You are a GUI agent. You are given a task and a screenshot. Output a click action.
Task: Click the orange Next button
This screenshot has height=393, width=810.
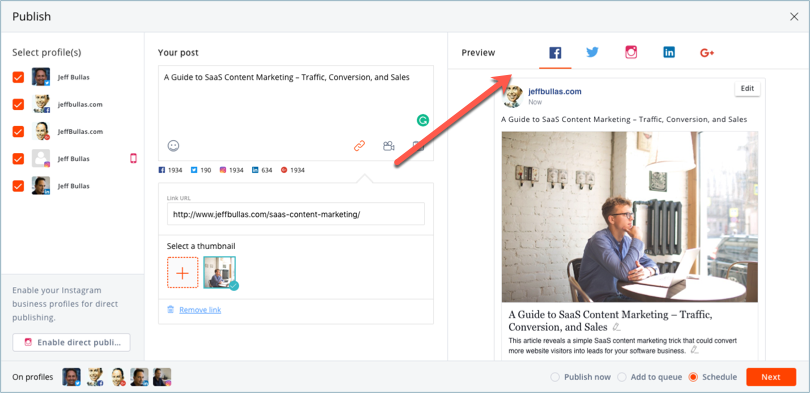click(x=771, y=377)
